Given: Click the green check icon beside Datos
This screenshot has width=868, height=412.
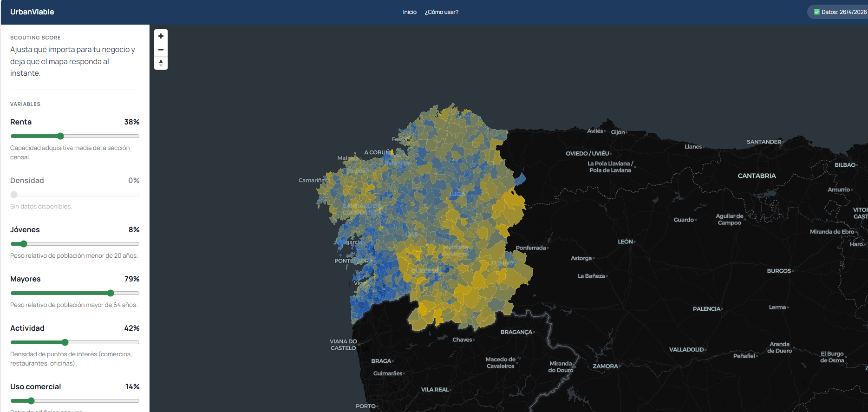Looking at the screenshot, I should point(817,12).
